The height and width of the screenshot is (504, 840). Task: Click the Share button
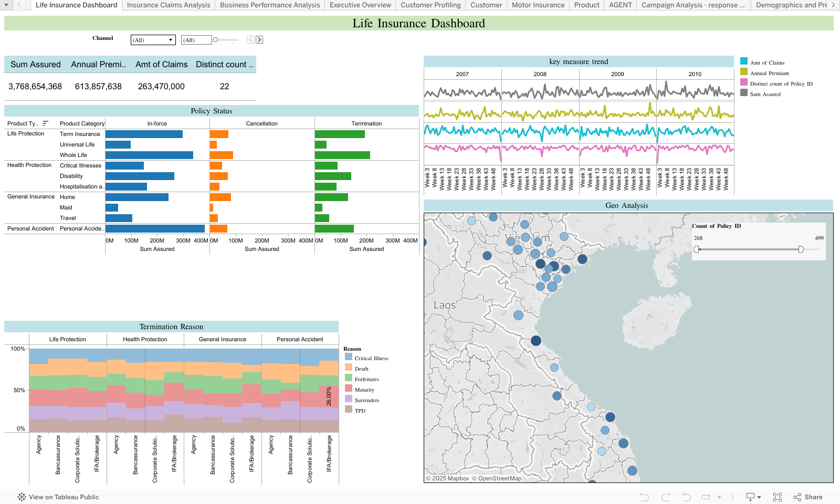tap(808, 497)
